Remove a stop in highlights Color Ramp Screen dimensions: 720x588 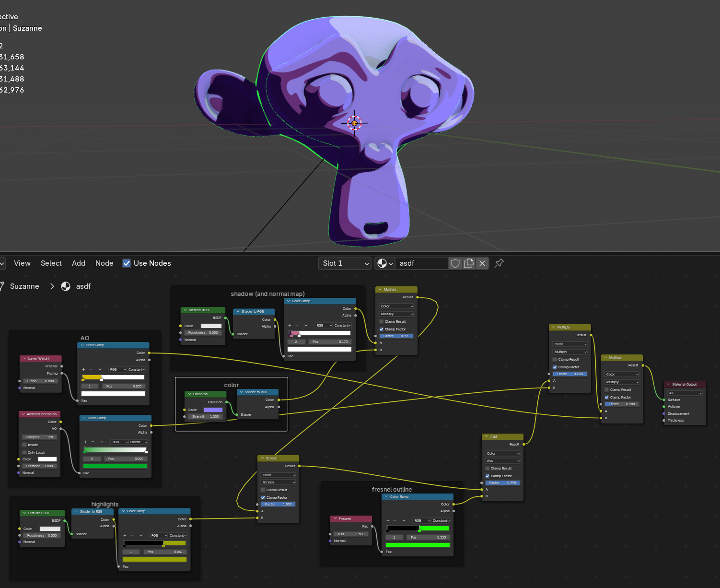tap(132, 535)
